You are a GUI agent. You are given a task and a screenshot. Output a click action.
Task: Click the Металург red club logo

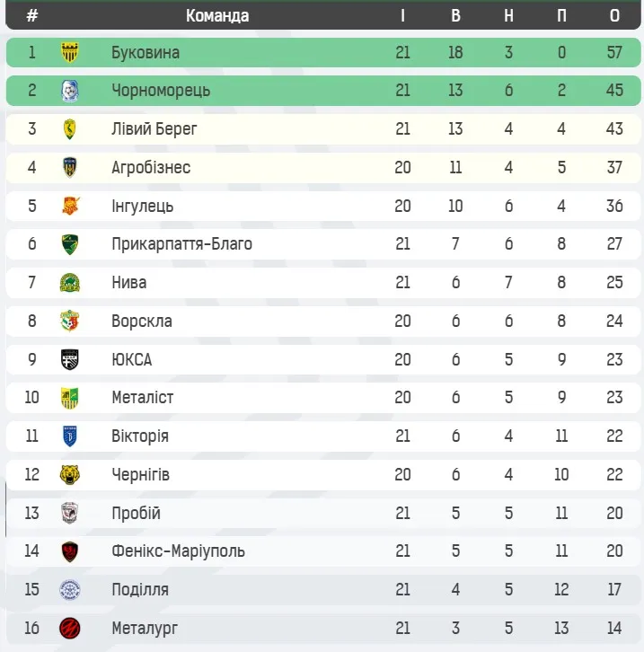[70, 629]
